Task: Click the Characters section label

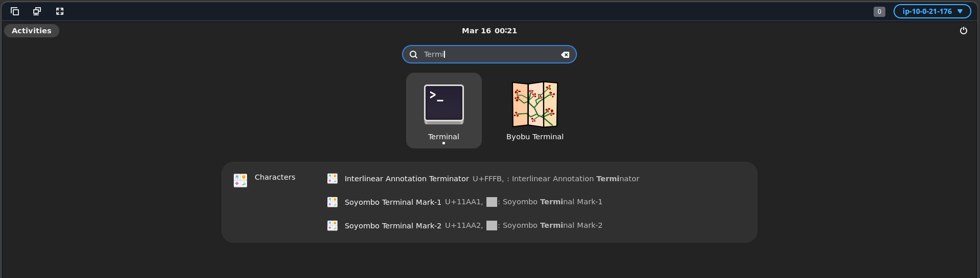Action: [x=275, y=177]
